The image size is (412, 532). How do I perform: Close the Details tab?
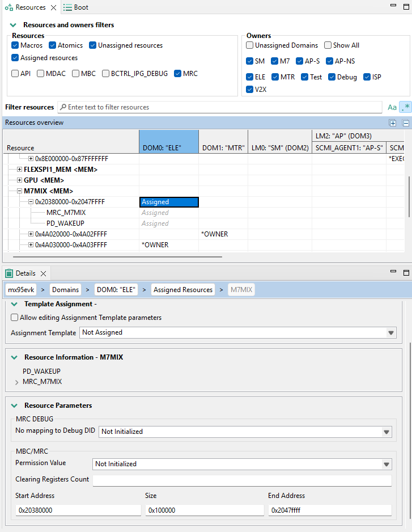click(x=44, y=273)
